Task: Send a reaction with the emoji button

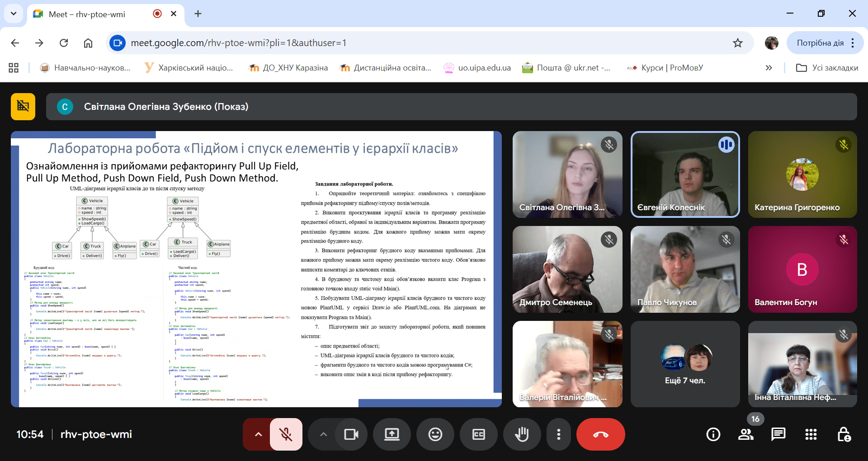Action: pos(435,435)
